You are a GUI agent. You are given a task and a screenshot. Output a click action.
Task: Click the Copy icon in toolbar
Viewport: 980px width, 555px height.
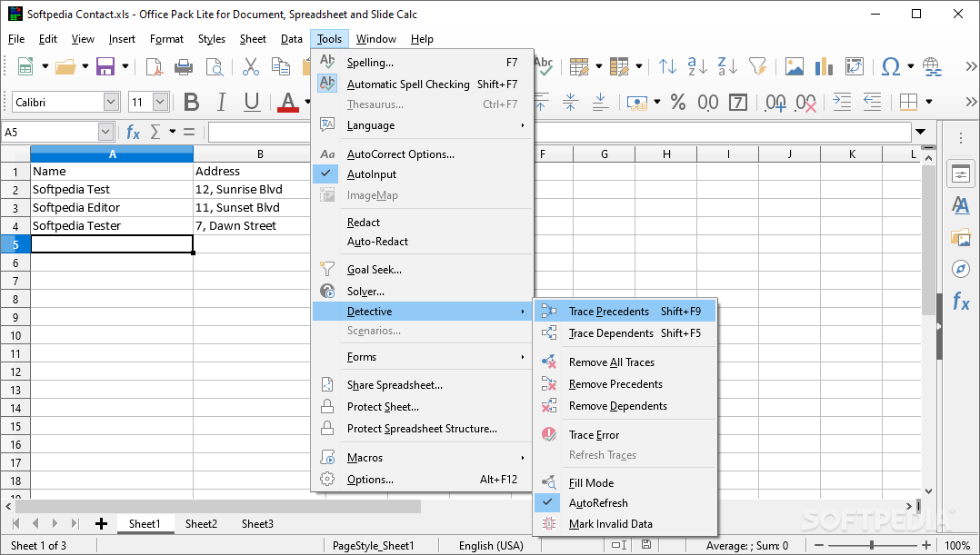(x=281, y=66)
